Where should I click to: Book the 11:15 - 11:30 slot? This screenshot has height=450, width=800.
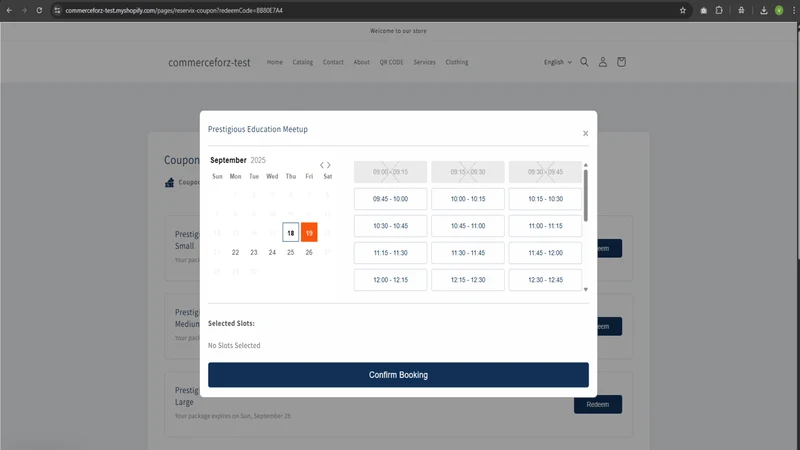(390, 253)
